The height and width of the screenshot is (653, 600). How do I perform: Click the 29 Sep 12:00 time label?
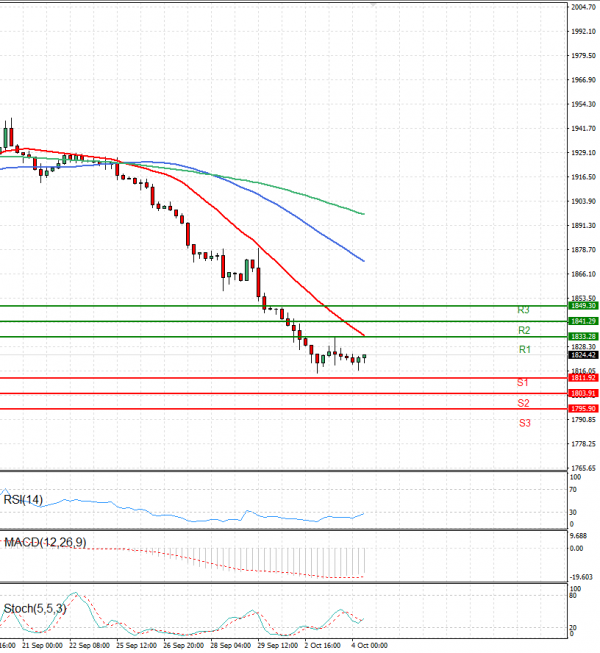coord(278,646)
